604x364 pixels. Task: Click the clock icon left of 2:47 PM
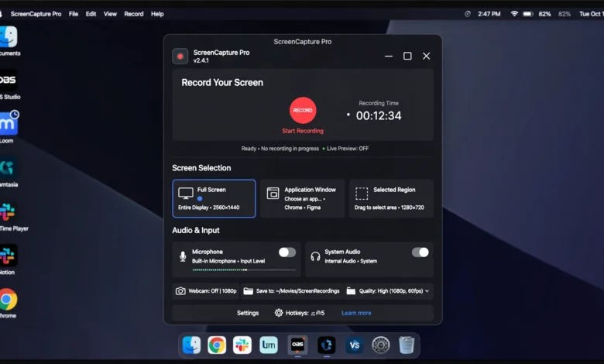click(468, 14)
